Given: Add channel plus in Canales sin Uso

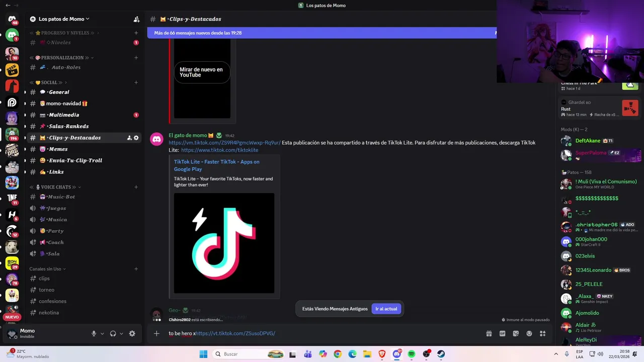Looking at the screenshot, I should 136,269.
